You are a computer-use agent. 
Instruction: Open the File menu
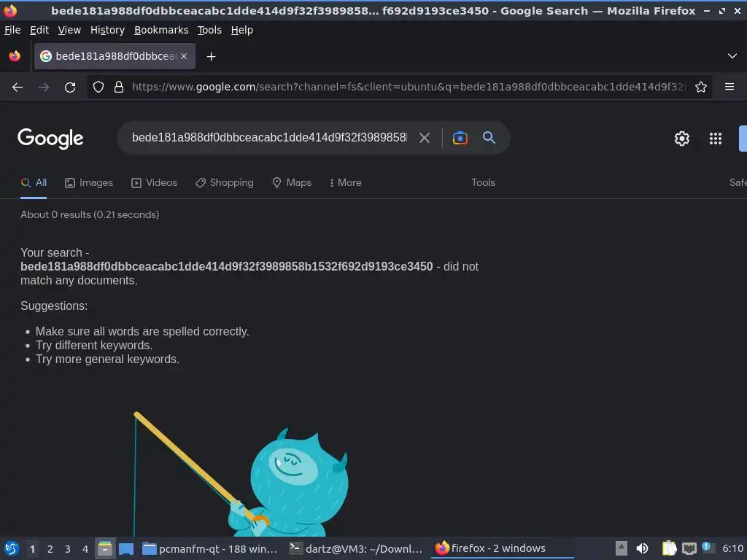12,30
